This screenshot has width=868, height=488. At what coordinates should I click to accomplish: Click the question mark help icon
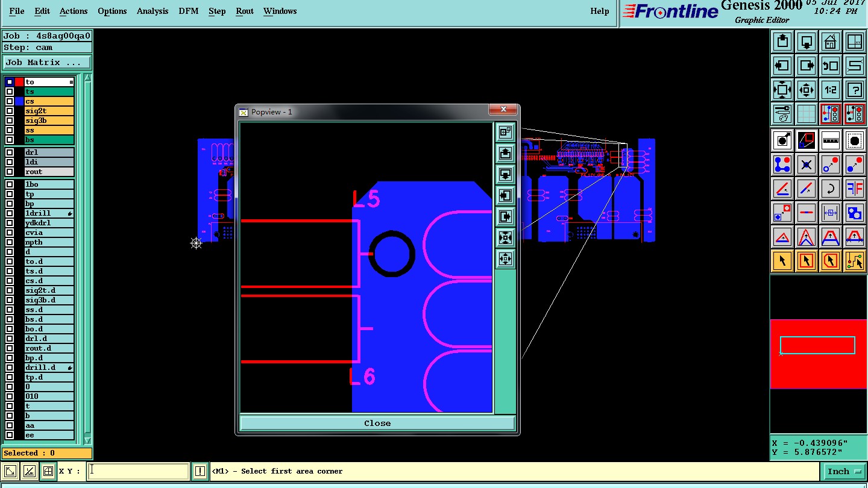[x=855, y=90]
